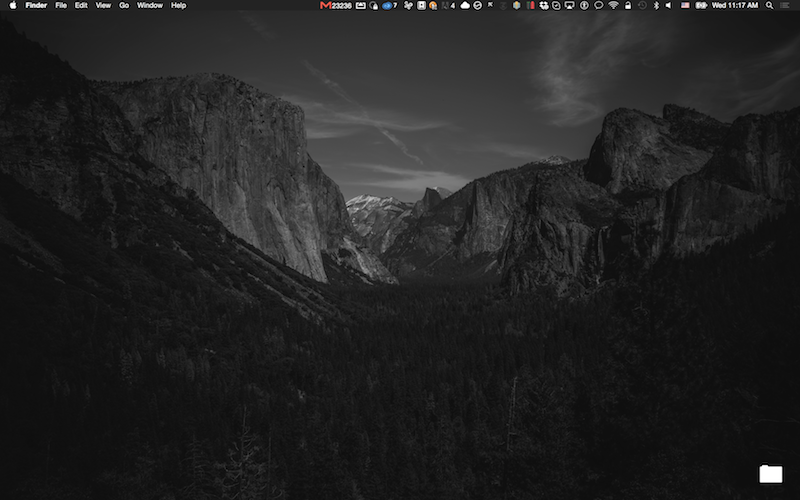Viewport: 800px width, 500px height.
Task: Open the Window menu
Action: tap(149, 5)
